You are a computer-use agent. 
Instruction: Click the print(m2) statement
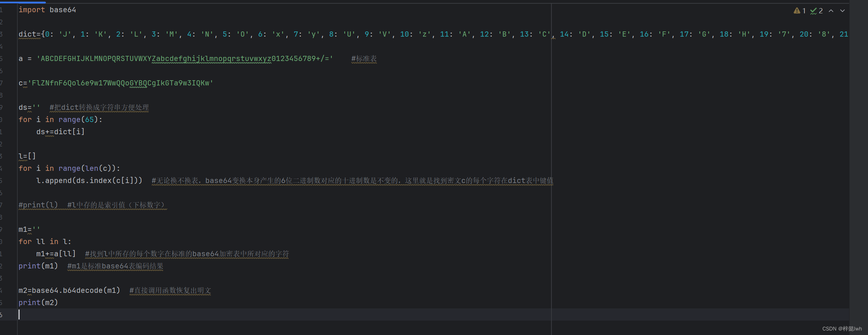pos(38,302)
